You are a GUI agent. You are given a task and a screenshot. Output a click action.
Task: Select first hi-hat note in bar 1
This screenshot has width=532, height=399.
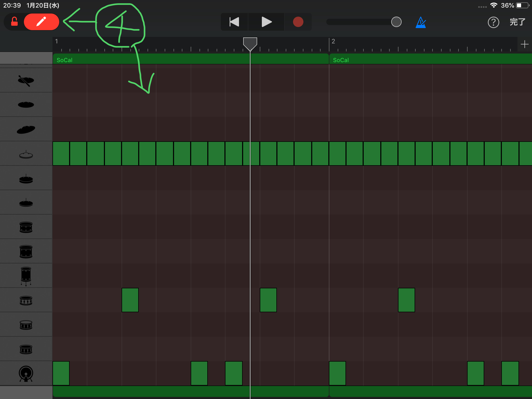(61, 154)
